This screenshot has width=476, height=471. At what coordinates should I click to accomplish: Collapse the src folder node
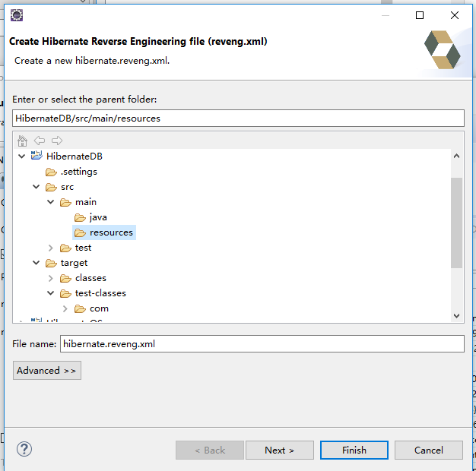point(36,187)
